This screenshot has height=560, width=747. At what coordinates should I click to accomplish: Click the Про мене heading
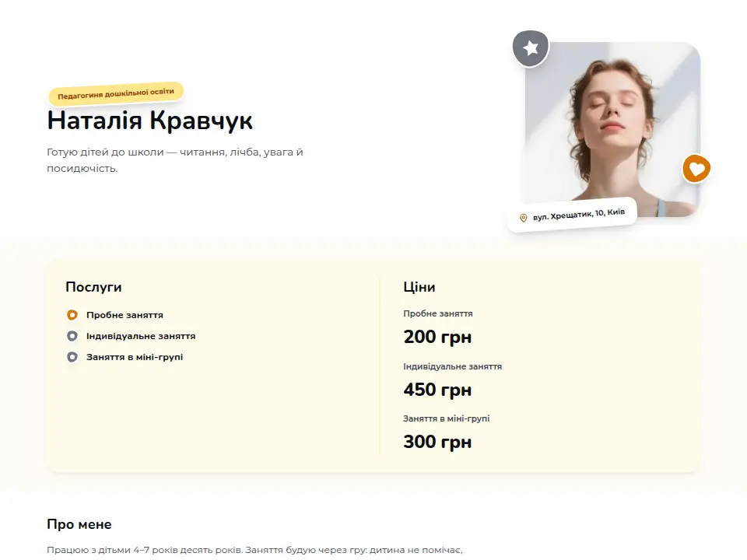(x=79, y=524)
